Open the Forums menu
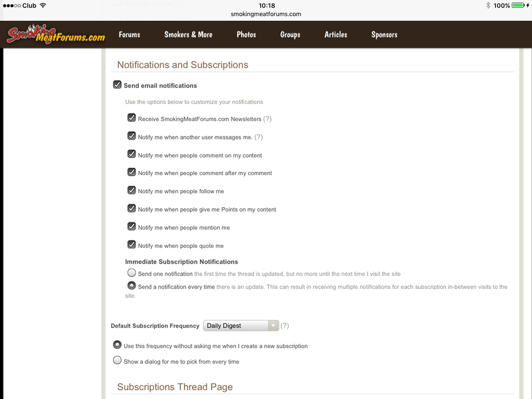Screen dimensions: 532x399 (129, 35)
